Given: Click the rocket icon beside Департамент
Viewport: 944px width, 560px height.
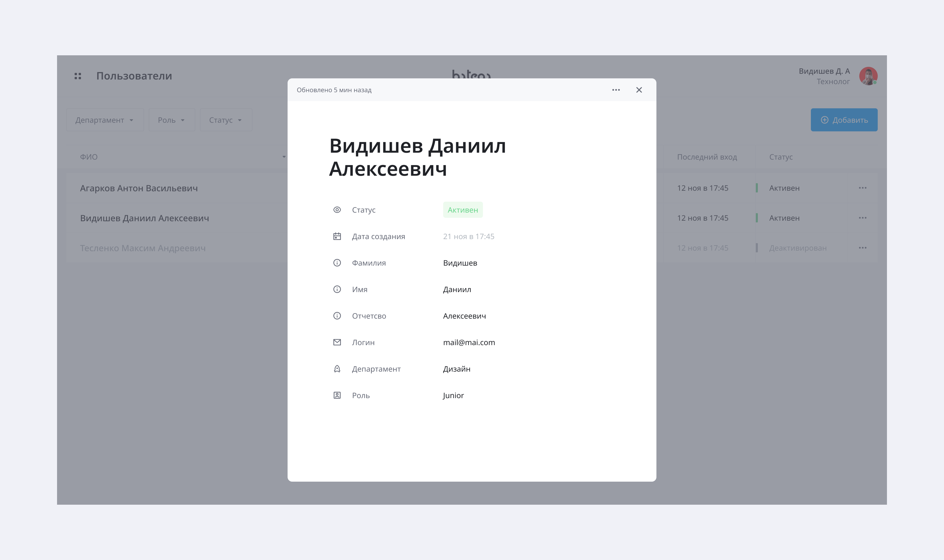Looking at the screenshot, I should point(337,369).
